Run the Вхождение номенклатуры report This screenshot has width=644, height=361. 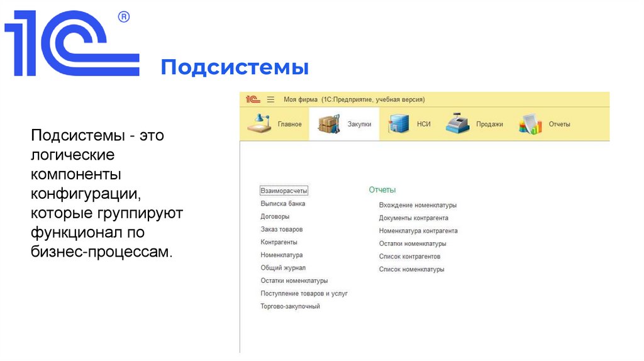pyautogui.click(x=418, y=205)
